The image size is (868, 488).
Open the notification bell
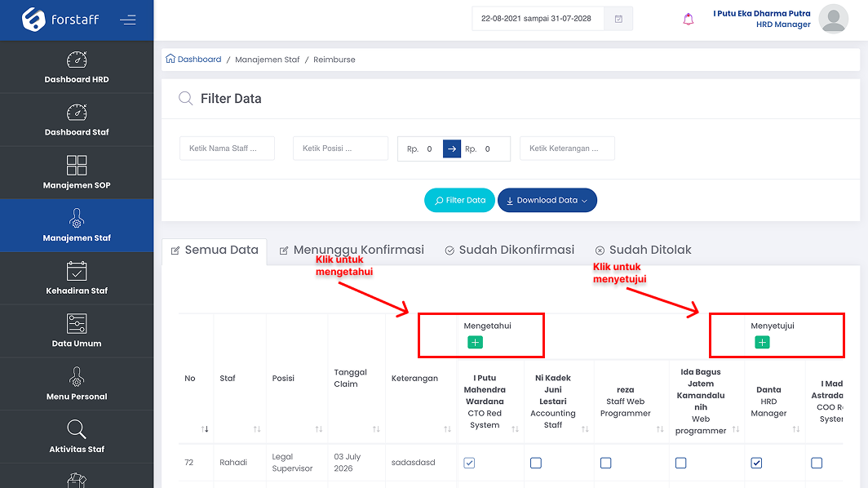[688, 20]
